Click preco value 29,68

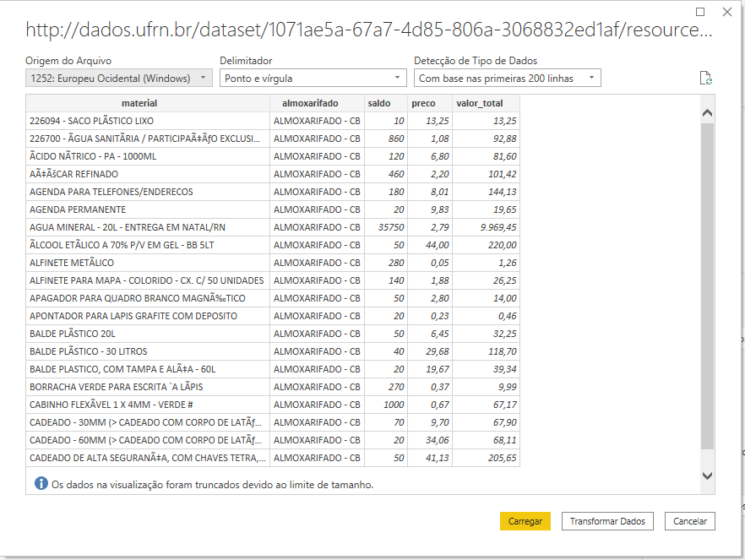point(430,351)
